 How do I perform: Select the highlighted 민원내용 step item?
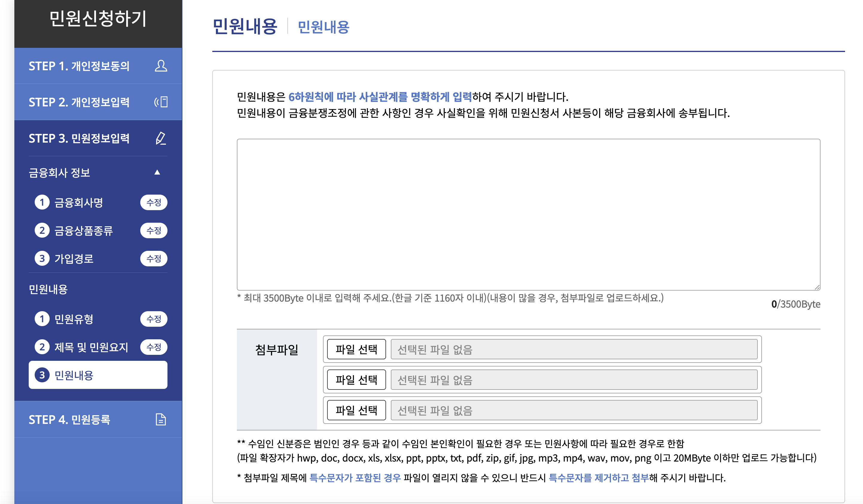coord(98,375)
